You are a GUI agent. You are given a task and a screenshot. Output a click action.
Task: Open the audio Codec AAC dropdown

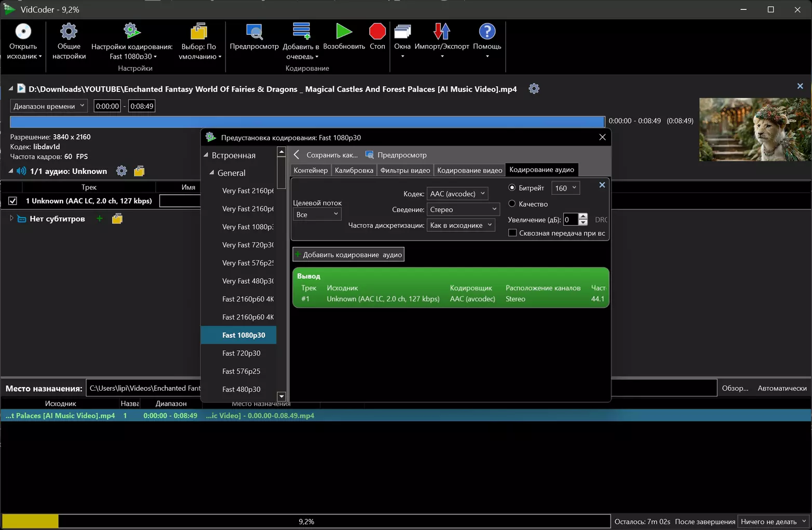457,194
